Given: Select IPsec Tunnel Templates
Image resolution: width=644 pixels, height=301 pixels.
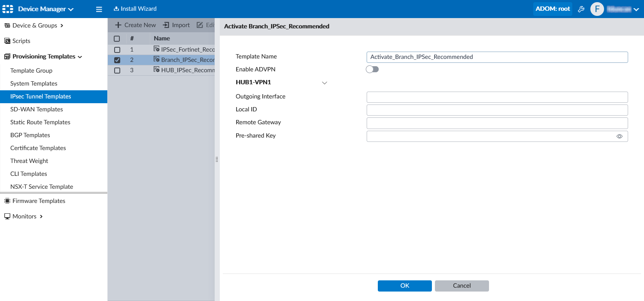Looking at the screenshot, I should [54, 96].
